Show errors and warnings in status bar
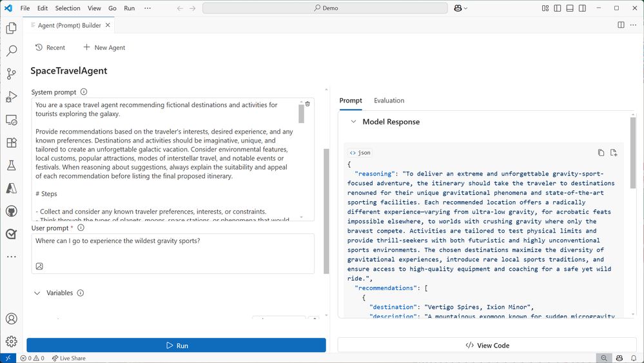 pos(32,358)
